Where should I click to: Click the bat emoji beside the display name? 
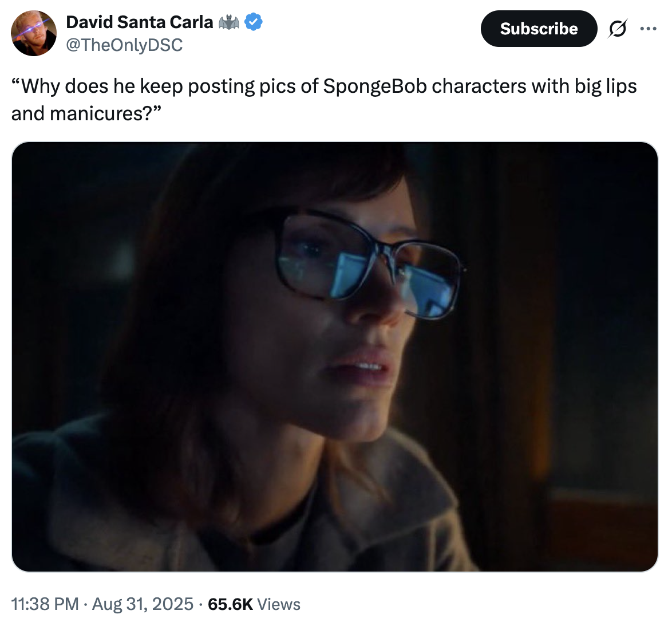(x=229, y=23)
